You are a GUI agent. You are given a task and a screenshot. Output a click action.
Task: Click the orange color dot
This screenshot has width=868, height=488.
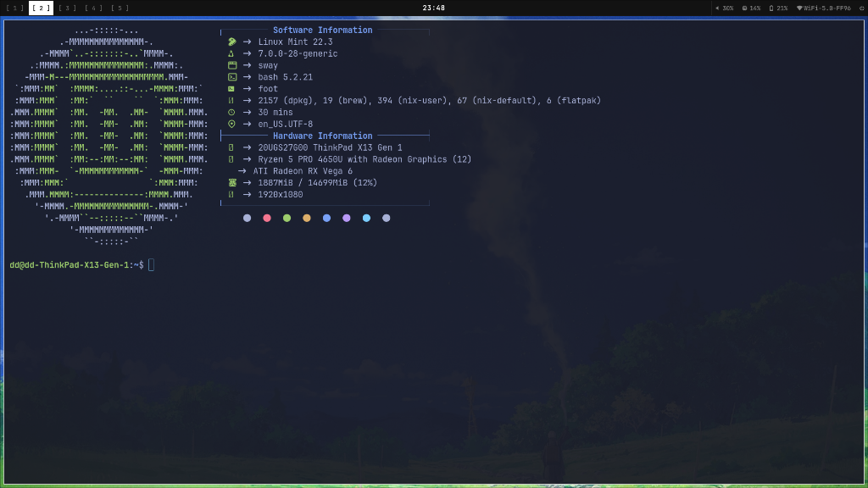(307, 218)
